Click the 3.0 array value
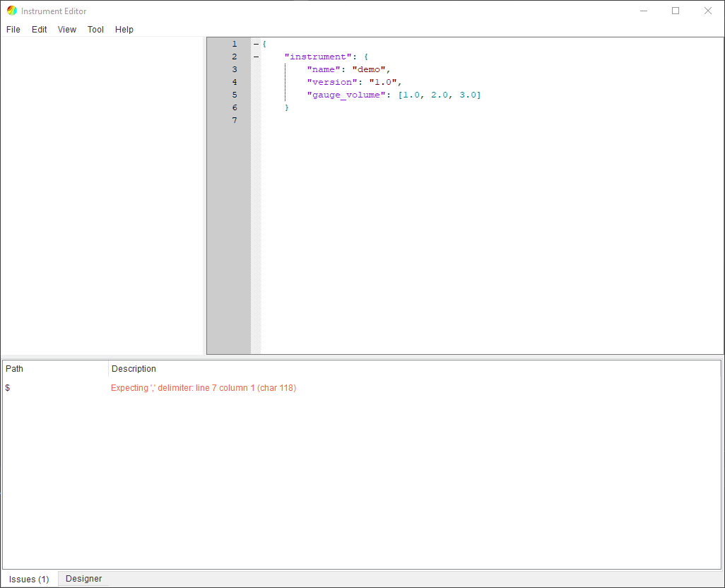 (468, 95)
